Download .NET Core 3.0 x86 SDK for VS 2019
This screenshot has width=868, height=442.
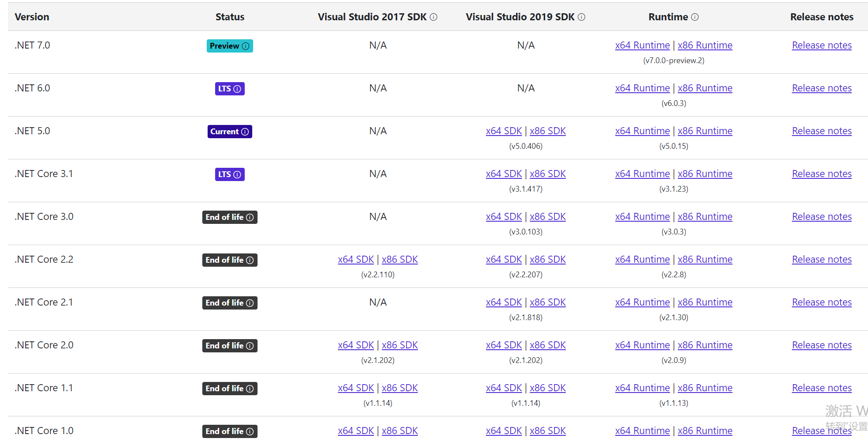click(x=548, y=216)
